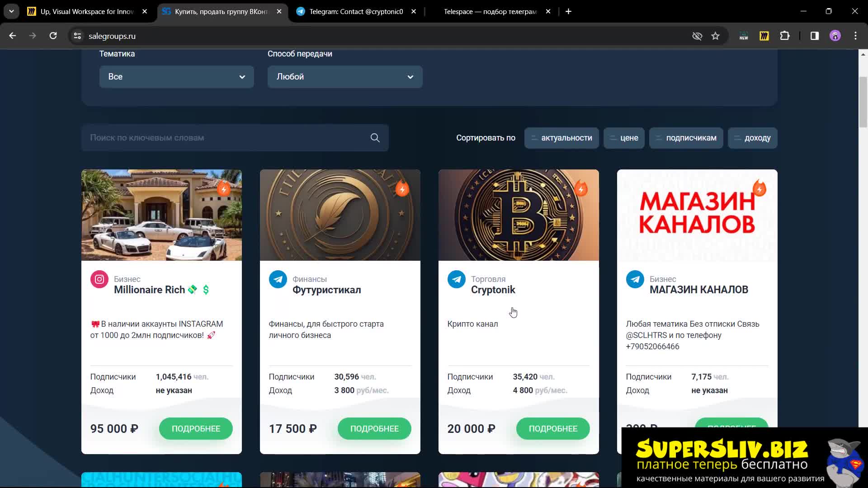Image resolution: width=868 pixels, height=488 pixels.
Task: Click the Сортировать по label
Action: (x=486, y=138)
